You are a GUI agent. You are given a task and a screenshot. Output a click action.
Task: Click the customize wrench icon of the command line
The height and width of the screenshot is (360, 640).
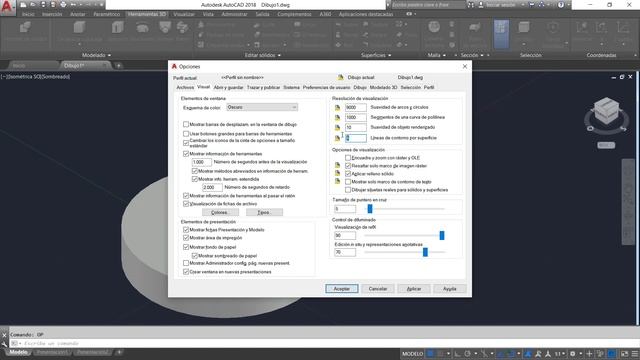click(x=4, y=344)
